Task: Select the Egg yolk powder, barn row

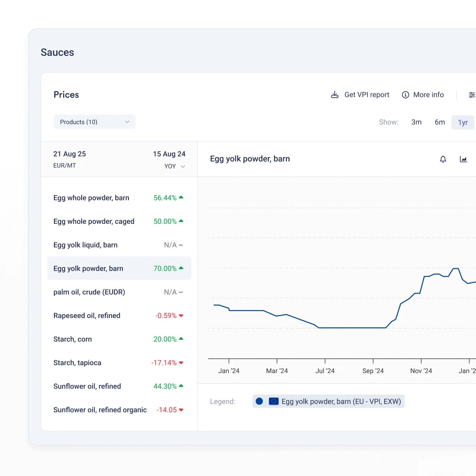Action: 119,268
